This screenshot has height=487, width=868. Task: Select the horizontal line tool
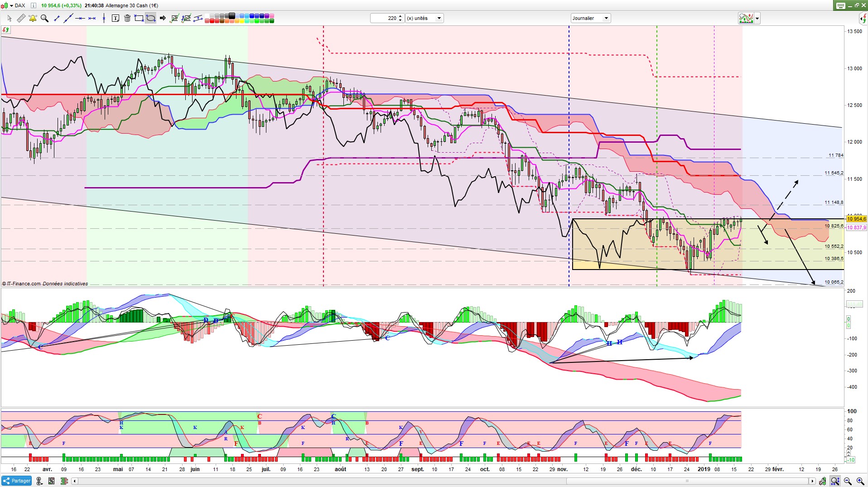(x=80, y=18)
